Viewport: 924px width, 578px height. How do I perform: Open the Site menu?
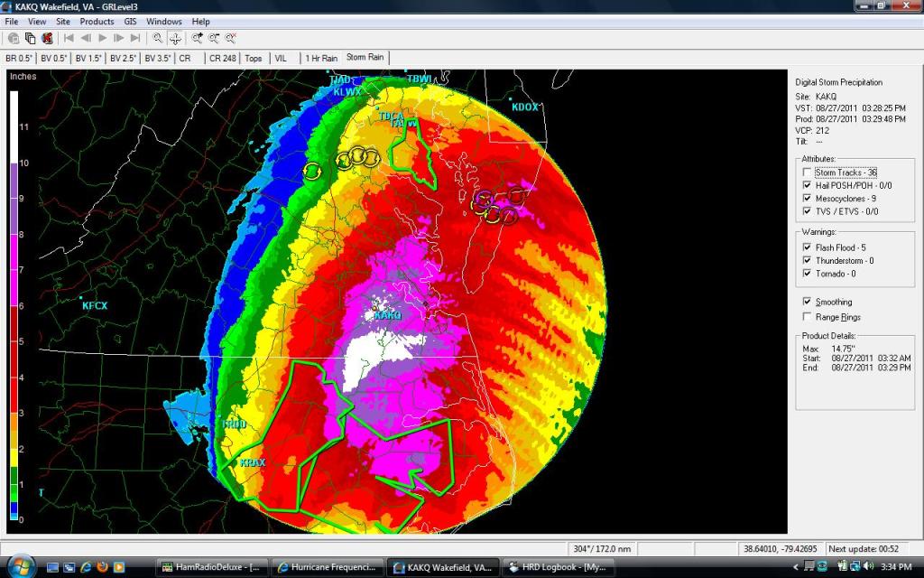(x=63, y=22)
